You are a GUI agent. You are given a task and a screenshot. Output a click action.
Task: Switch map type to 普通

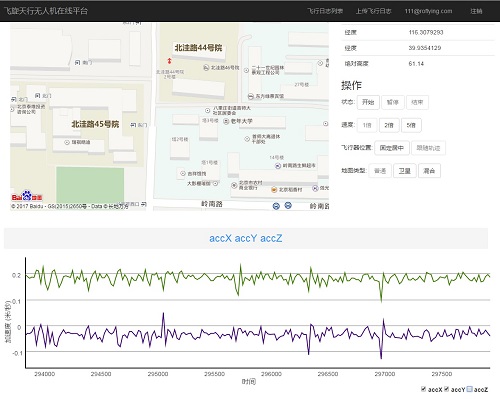380,171
